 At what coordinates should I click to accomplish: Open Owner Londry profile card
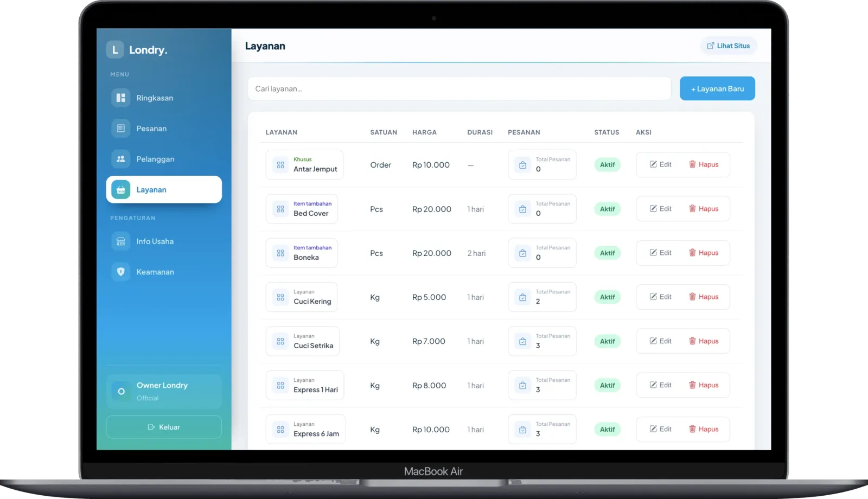tap(164, 391)
